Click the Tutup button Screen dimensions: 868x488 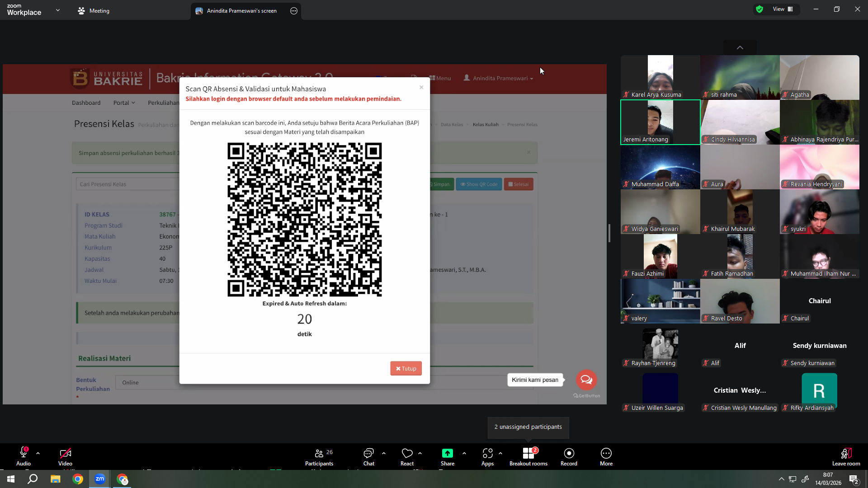(406, 368)
